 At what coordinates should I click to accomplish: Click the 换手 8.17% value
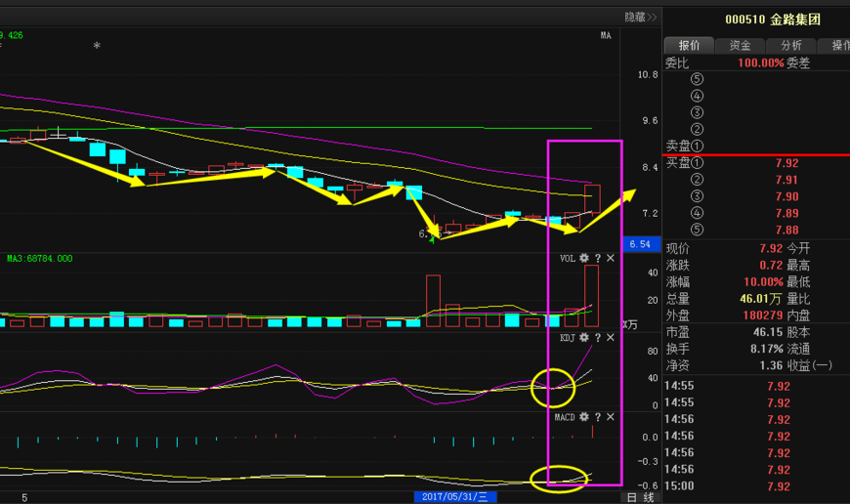click(x=767, y=349)
